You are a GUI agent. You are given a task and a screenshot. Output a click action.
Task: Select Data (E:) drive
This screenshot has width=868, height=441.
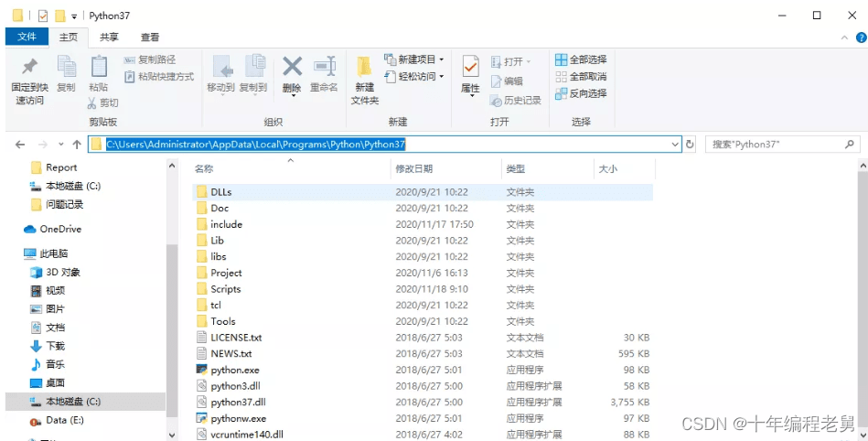(x=57, y=420)
